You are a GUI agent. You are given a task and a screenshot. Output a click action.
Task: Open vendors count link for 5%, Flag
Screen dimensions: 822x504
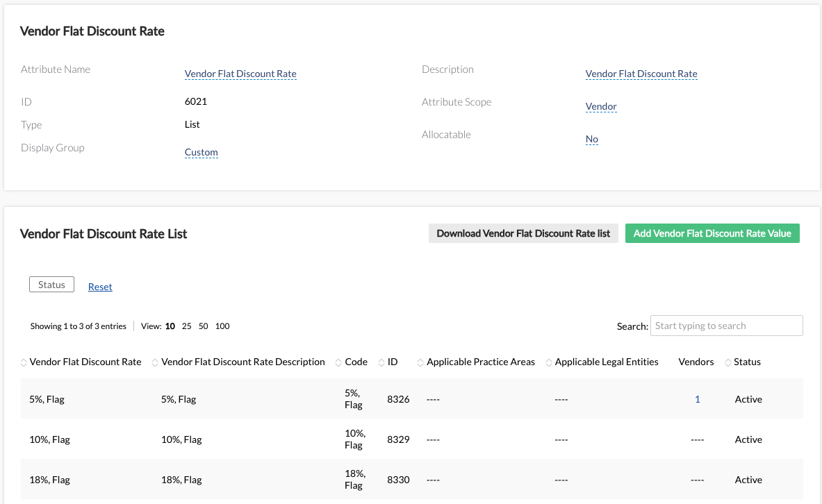[698, 399]
